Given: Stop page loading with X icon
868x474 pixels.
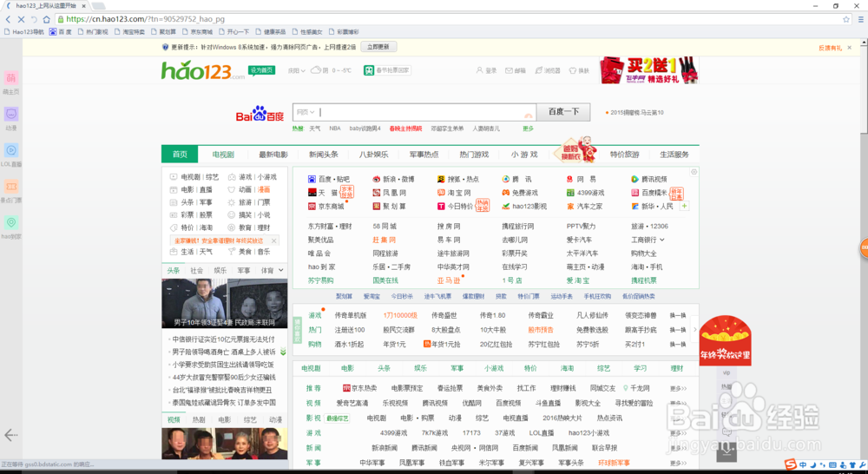Looking at the screenshot, I should click(x=21, y=19).
